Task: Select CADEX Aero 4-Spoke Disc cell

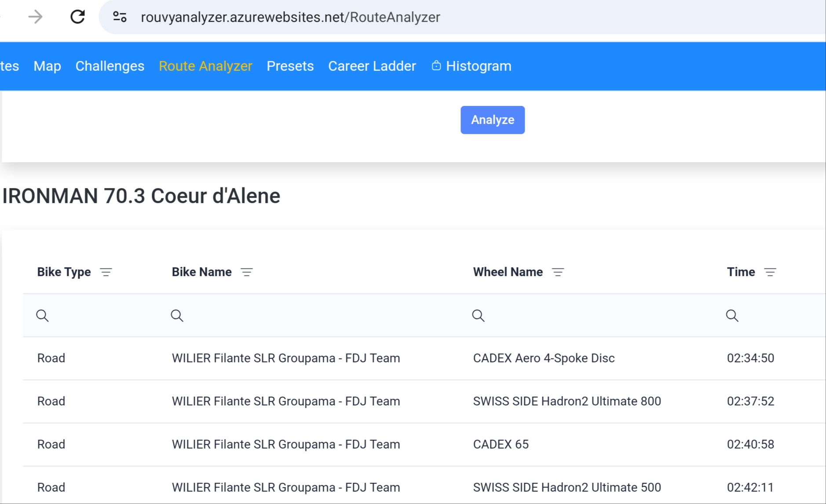Action: click(x=544, y=358)
